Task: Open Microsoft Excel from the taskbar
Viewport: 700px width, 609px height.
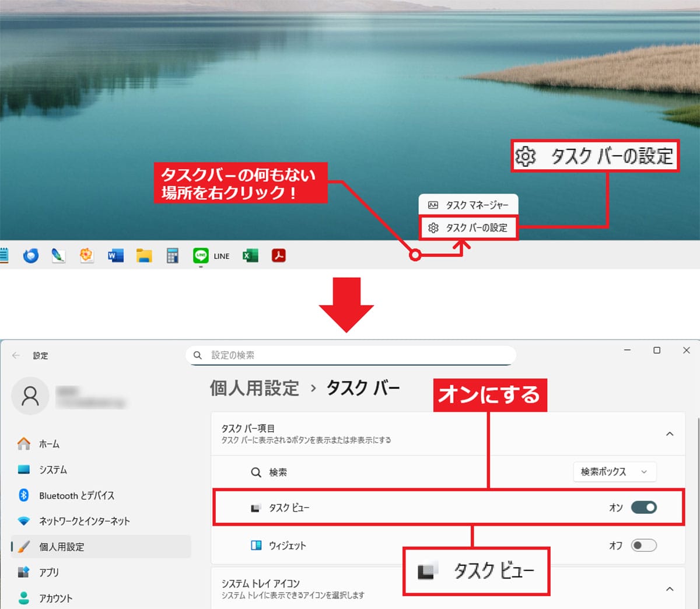Action: [250, 256]
